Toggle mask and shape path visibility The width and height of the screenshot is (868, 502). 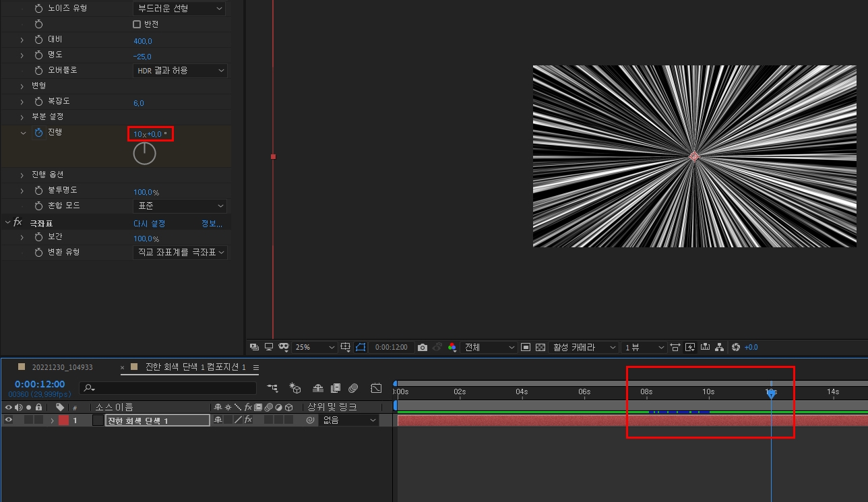[361, 347]
